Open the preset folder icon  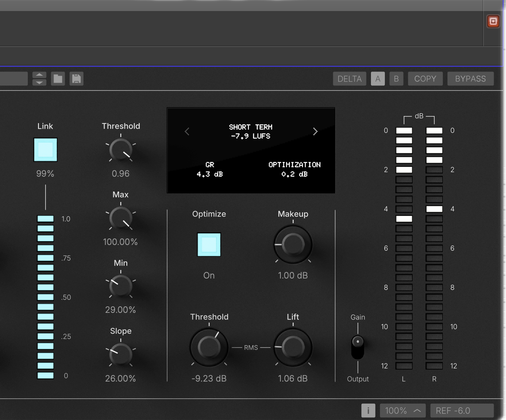(58, 79)
